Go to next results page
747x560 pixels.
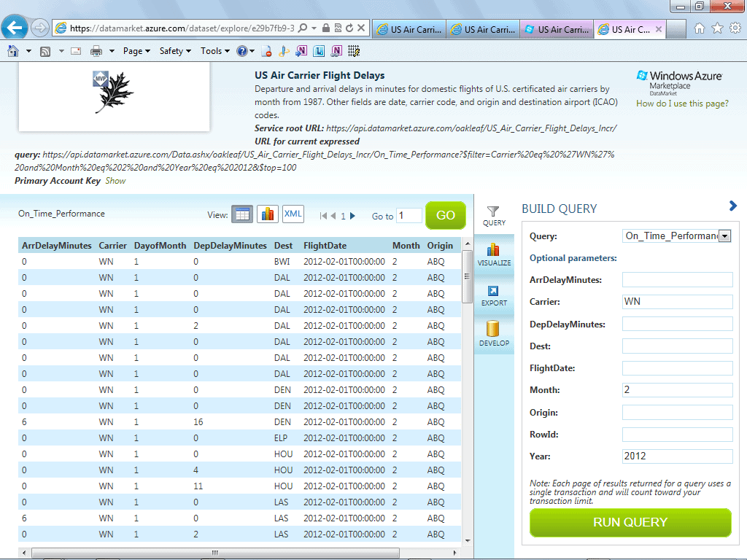coord(353,216)
